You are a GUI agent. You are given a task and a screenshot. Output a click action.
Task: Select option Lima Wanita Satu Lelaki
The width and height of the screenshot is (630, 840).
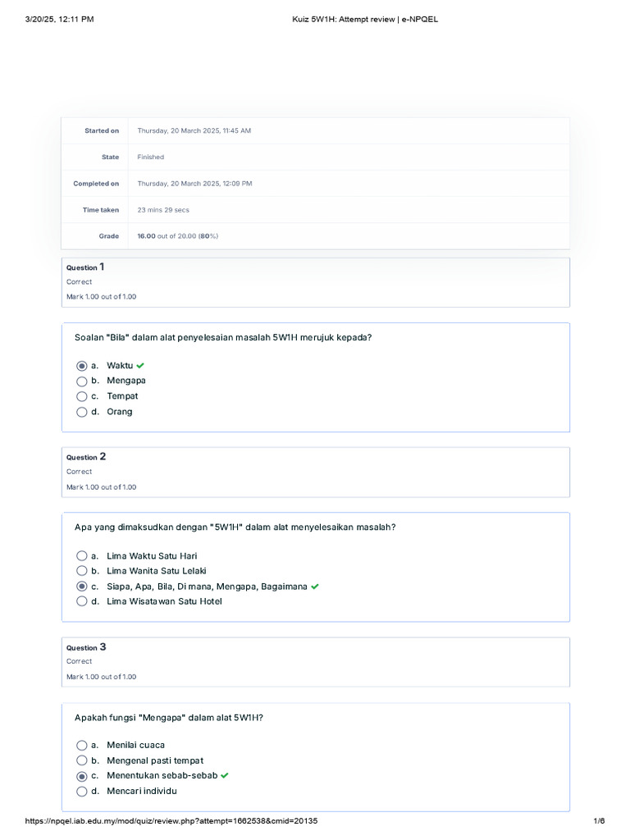coord(82,571)
